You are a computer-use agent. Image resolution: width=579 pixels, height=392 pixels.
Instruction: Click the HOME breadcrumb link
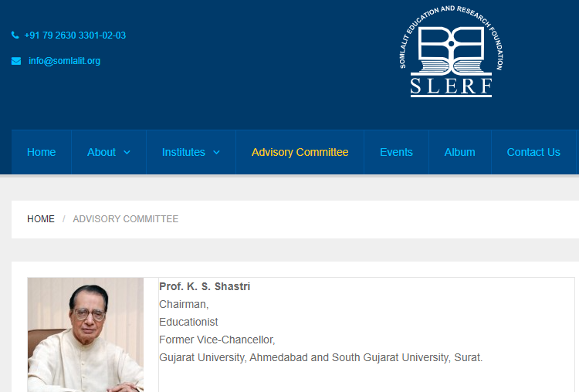(41, 219)
